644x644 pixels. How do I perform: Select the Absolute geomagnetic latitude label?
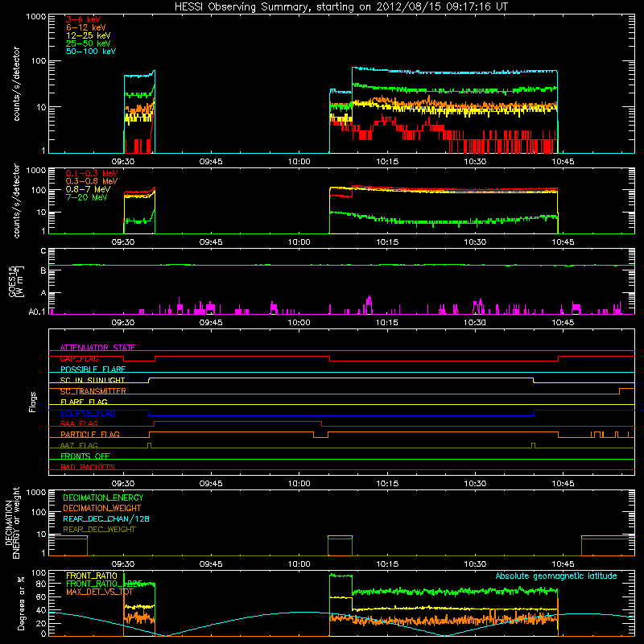556,576
